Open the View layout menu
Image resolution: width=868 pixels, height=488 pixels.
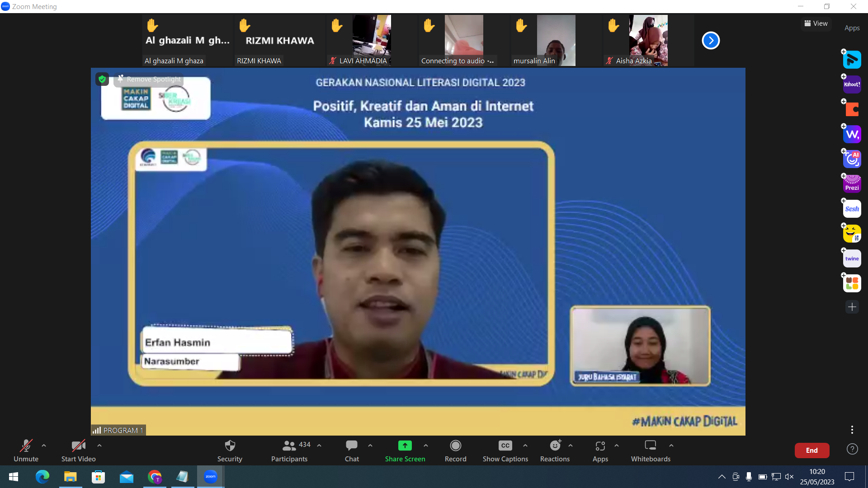(x=816, y=23)
